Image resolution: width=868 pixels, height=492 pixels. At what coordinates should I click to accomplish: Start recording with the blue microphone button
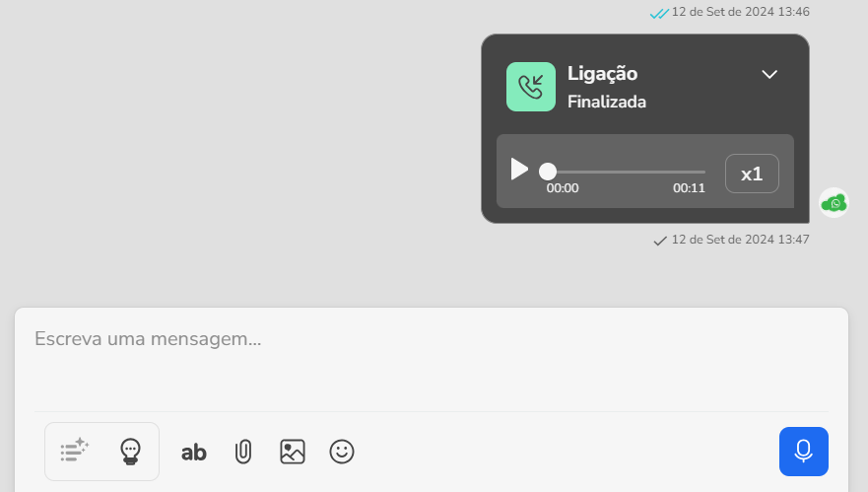pos(803,451)
